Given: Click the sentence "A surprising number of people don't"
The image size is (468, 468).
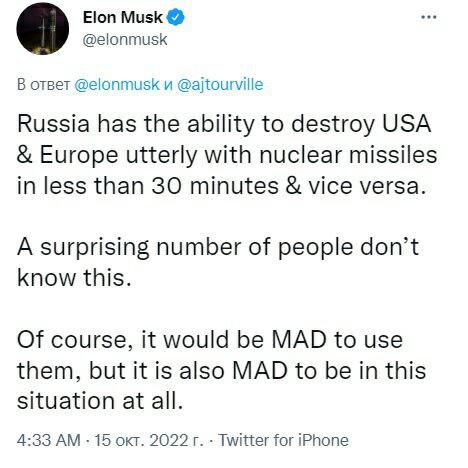Looking at the screenshot, I should 218,247.
